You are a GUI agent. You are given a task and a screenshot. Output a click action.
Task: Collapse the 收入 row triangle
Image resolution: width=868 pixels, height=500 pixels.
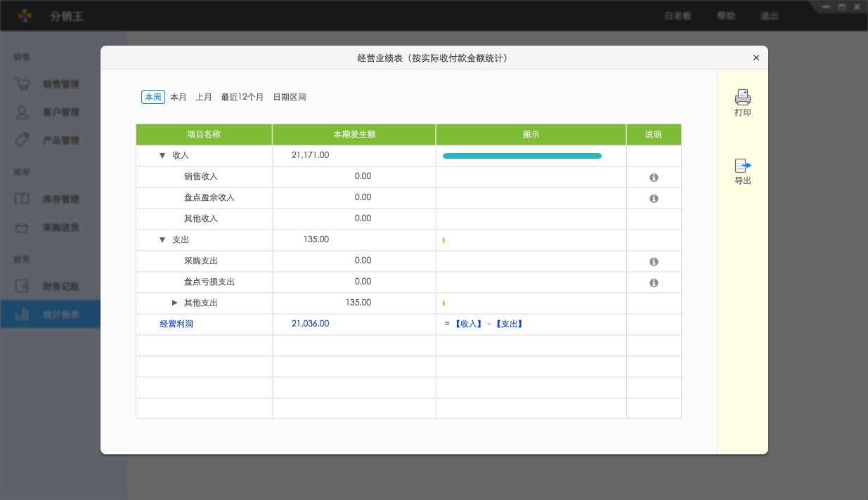click(162, 156)
